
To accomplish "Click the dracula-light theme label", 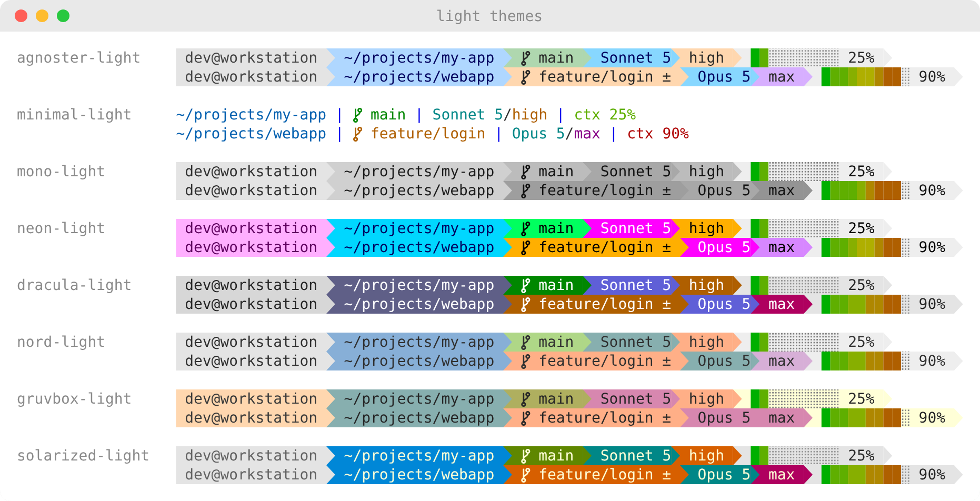I will click(74, 285).
